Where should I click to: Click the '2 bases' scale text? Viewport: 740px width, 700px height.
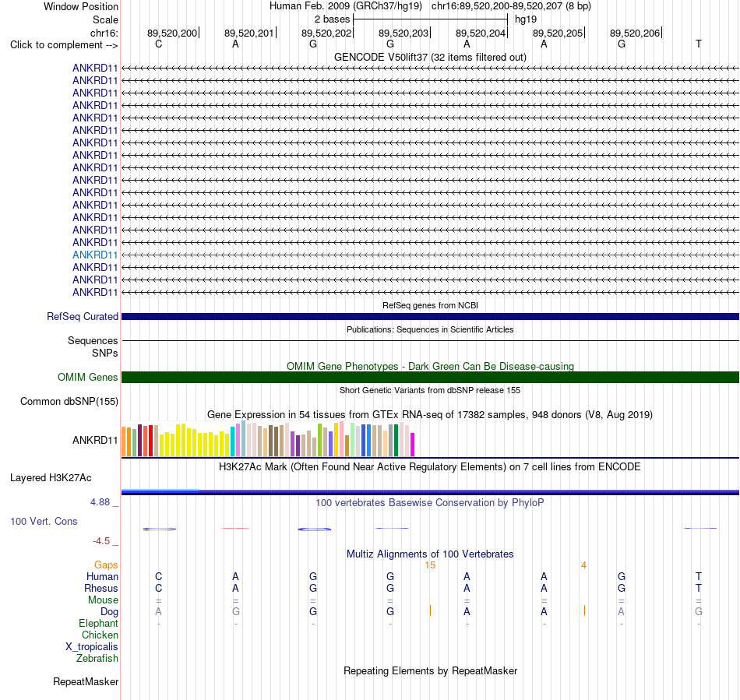click(x=333, y=19)
